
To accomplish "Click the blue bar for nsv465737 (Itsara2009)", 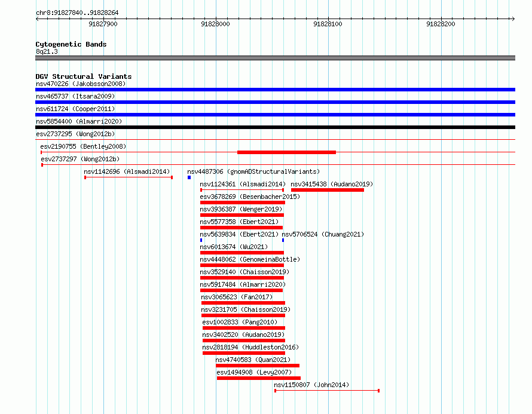I will (275, 102).
